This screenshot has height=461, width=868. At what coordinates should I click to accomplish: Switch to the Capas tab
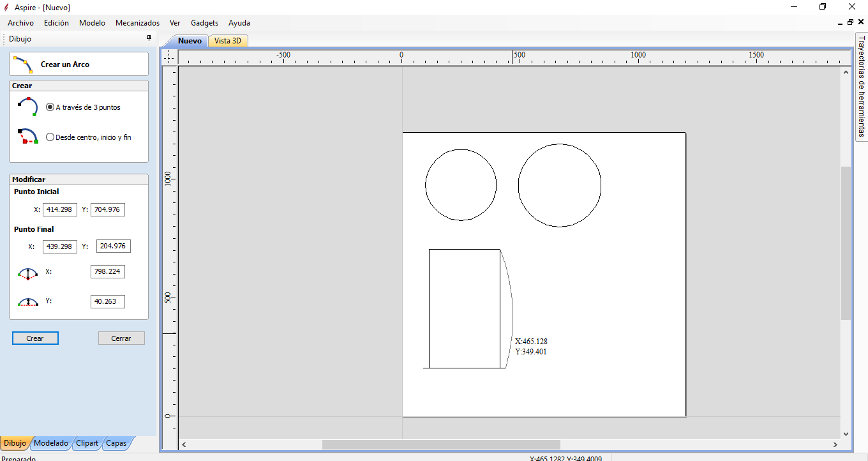pyautogui.click(x=116, y=443)
